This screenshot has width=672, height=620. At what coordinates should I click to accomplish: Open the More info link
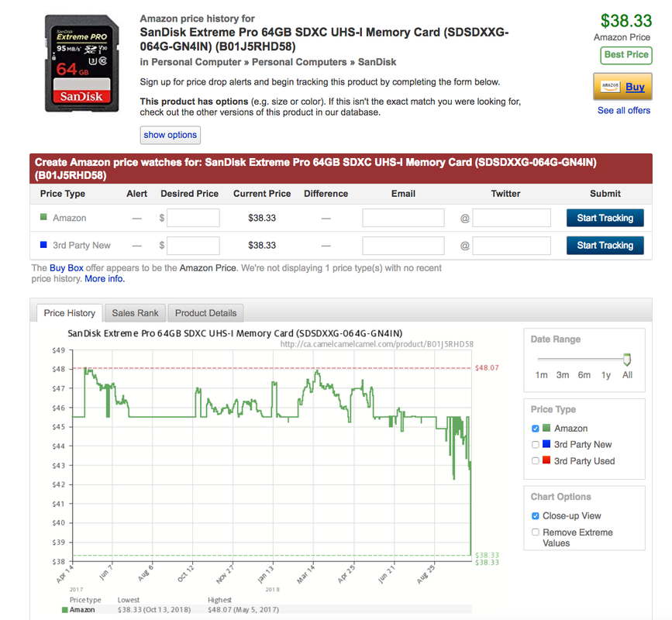coord(105,279)
